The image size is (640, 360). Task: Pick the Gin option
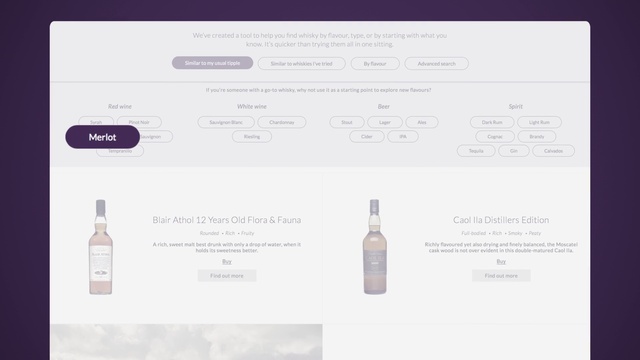[x=513, y=151]
